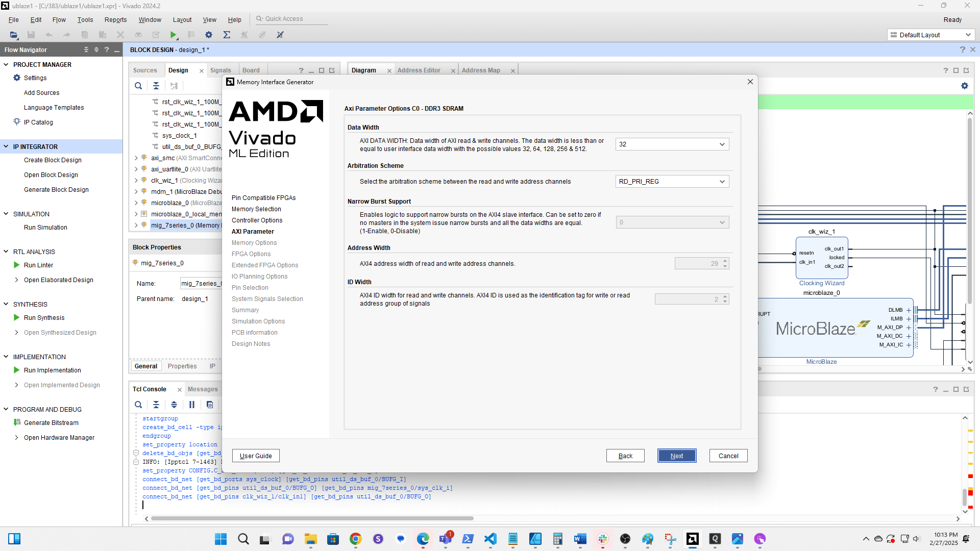Click Next in Memory Interface Generator
Image resolution: width=980 pixels, height=551 pixels.
[677, 456]
